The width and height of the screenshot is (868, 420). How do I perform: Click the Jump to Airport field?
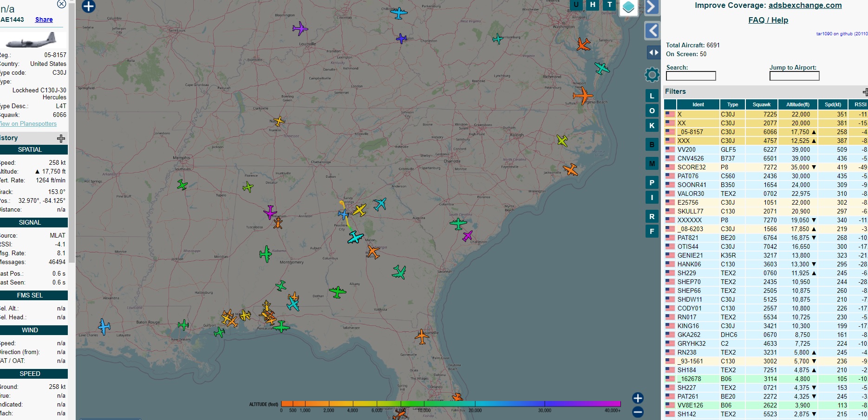(x=794, y=76)
